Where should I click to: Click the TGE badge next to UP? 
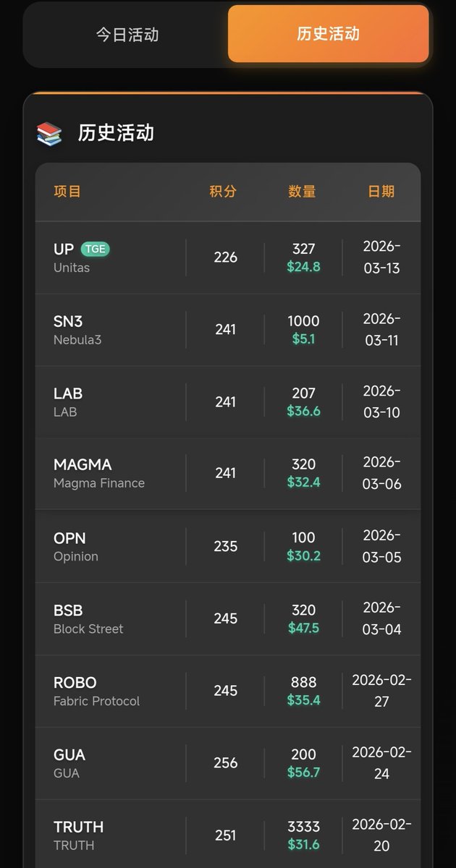[x=95, y=249]
